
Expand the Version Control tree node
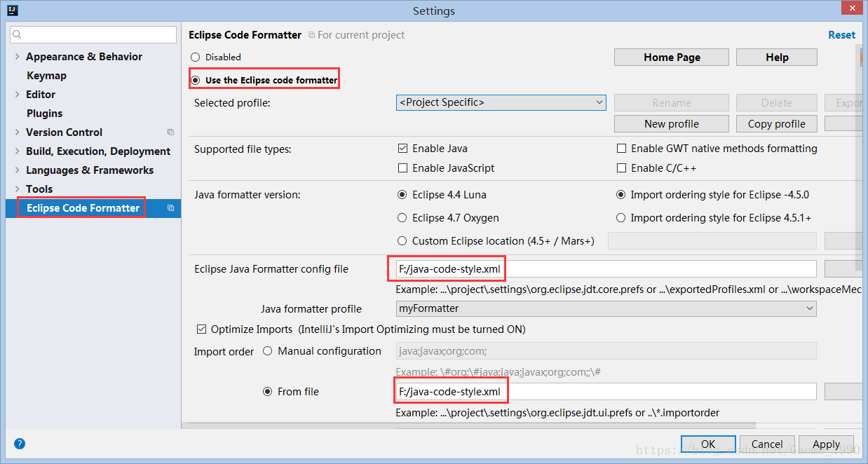tap(17, 132)
